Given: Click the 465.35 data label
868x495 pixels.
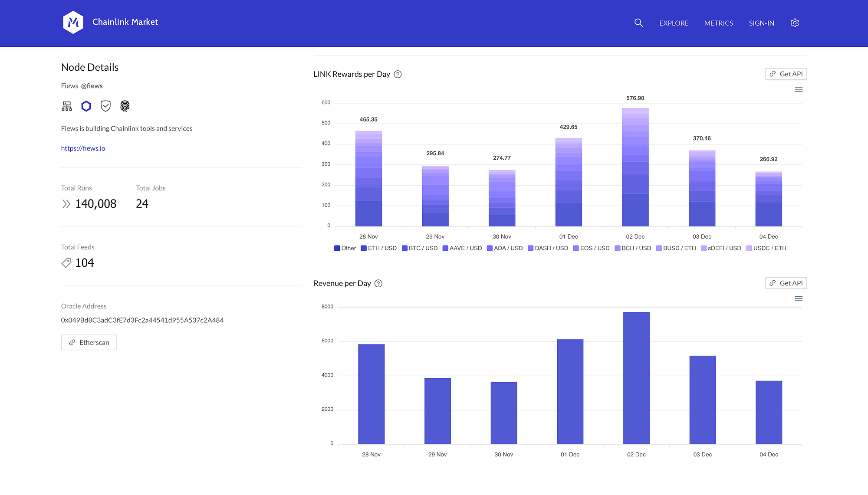Looking at the screenshot, I should click(x=368, y=119).
